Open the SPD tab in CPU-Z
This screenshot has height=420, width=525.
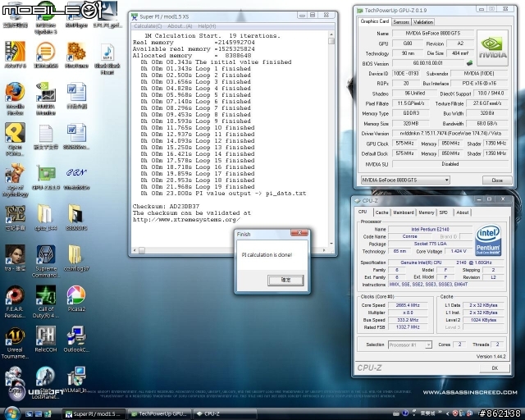(x=444, y=212)
